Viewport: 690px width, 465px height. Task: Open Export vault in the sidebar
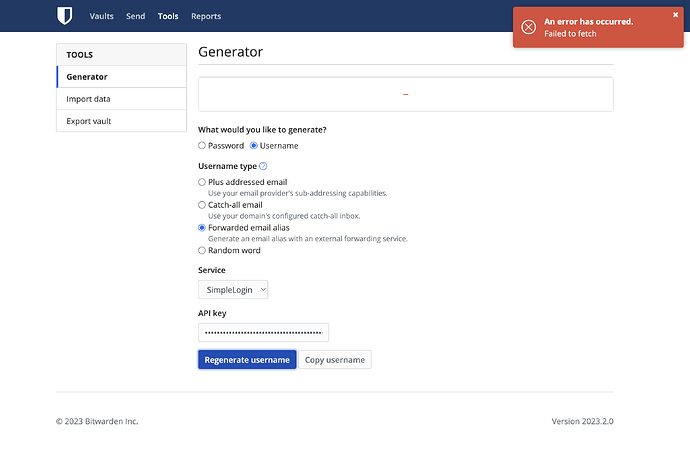tap(121, 121)
